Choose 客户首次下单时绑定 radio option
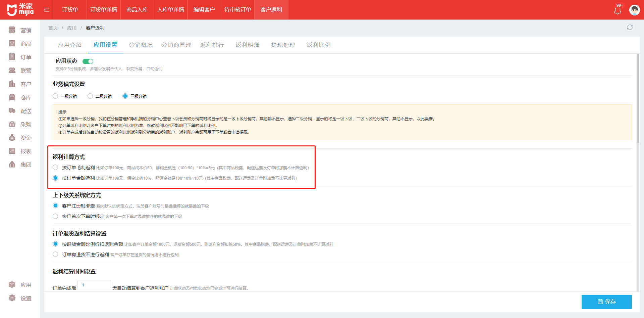 (56, 216)
